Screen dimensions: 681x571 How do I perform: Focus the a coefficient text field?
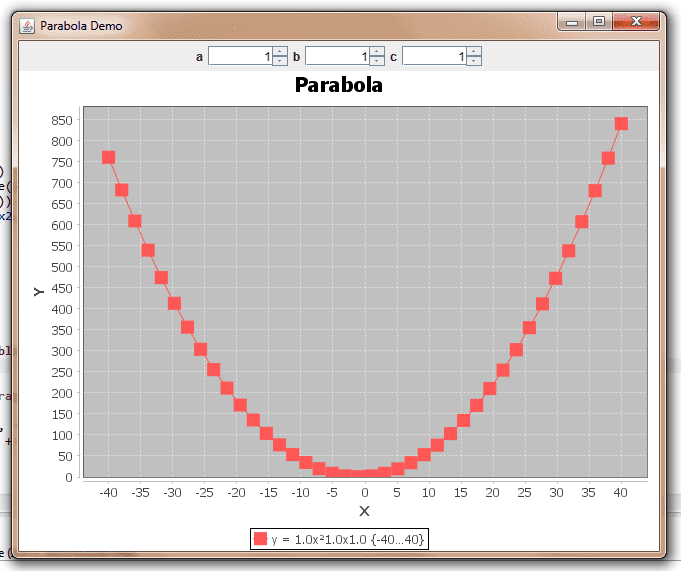coord(240,57)
